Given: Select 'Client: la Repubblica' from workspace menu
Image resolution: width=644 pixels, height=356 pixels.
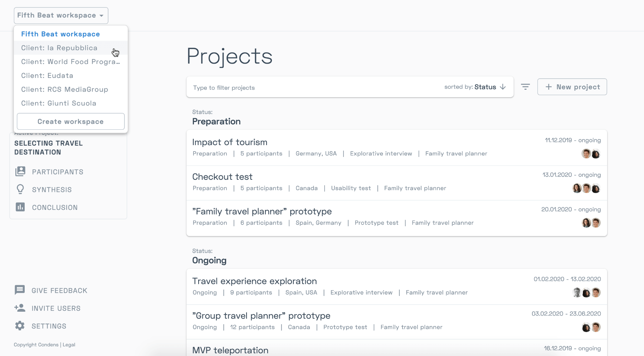Looking at the screenshot, I should coord(59,48).
